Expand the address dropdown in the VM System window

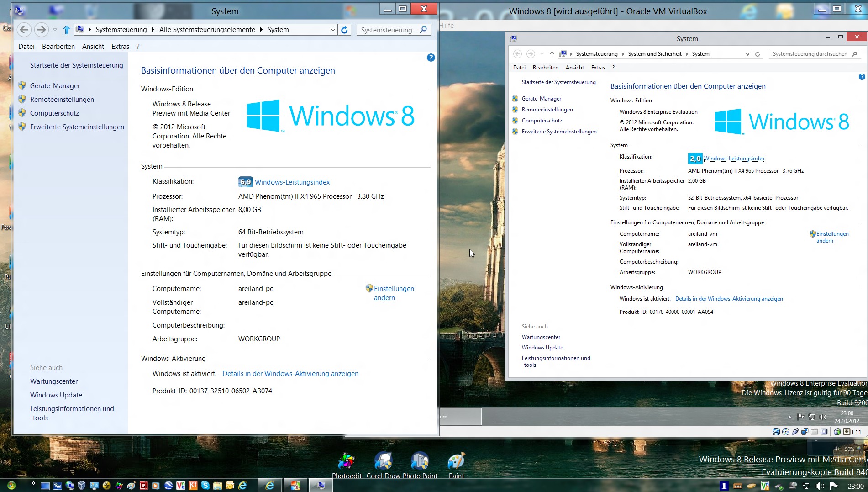[x=747, y=54]
